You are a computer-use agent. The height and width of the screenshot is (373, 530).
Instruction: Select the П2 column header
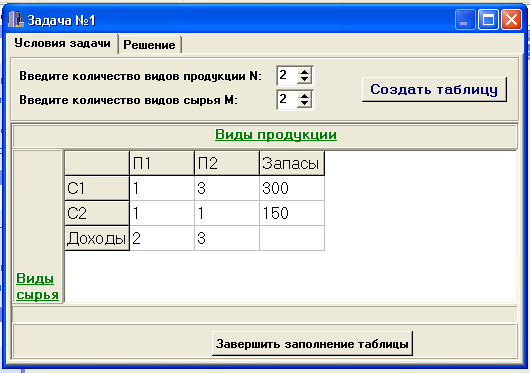227,163
